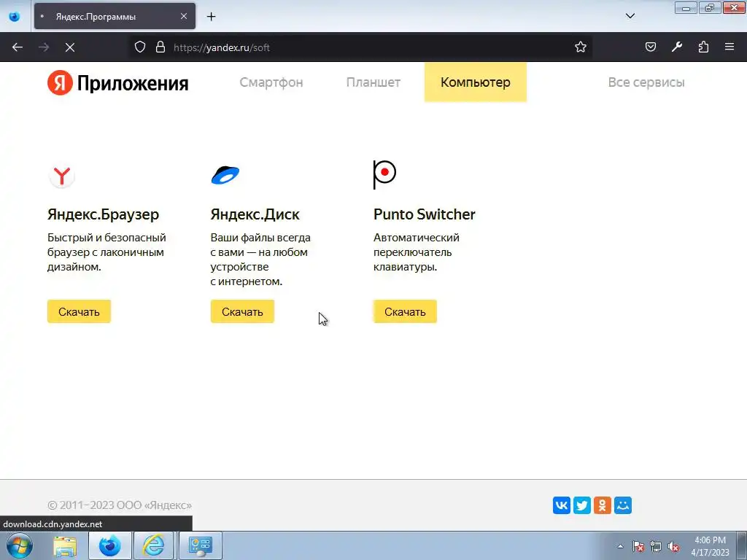Click the network tray icon
Screen dimensions: 747x560
[x=656, y=546]
